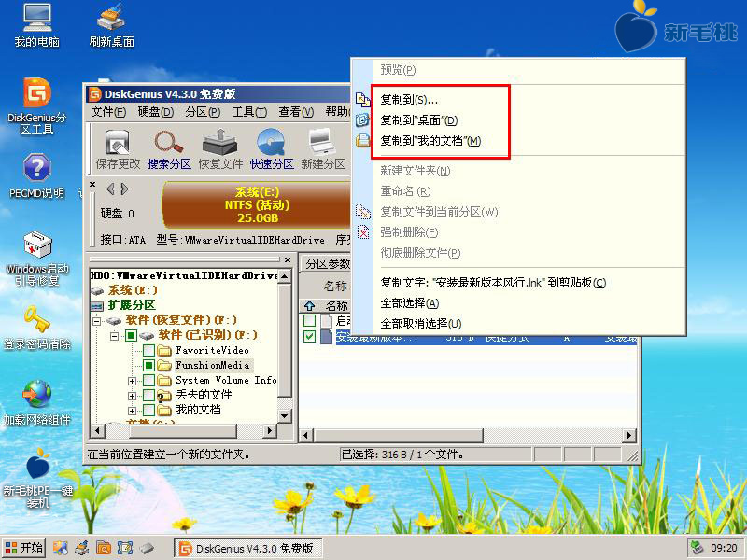Click first quick launch icon beside 开始
747x560 pixels.
point(60,548)
